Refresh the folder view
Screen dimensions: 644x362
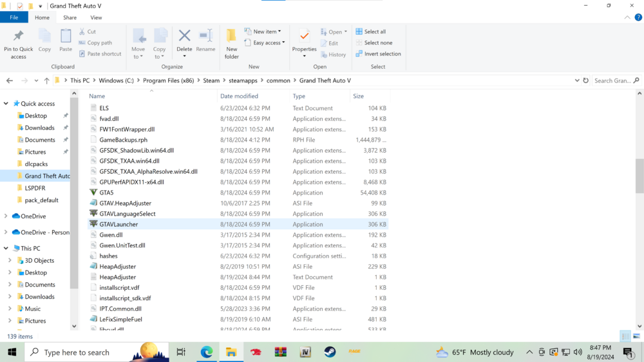(585, 81)
